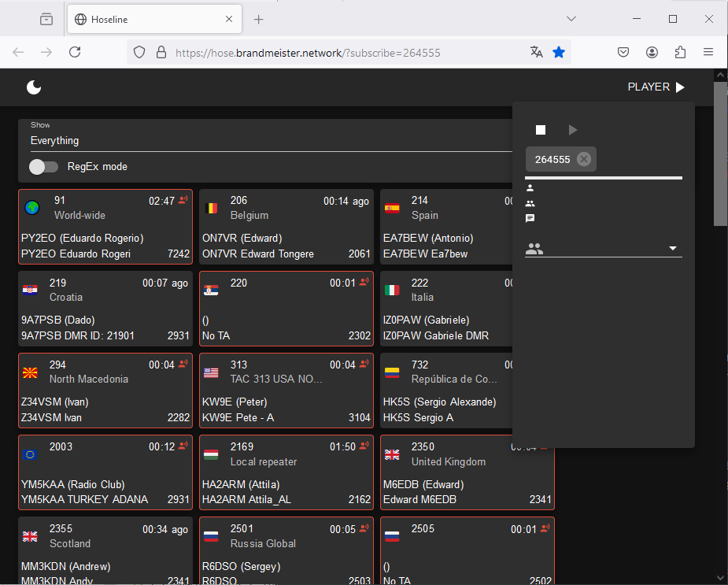Click the stop playback square icon
This screenshot has height=585, width=728.
point(541,130)
